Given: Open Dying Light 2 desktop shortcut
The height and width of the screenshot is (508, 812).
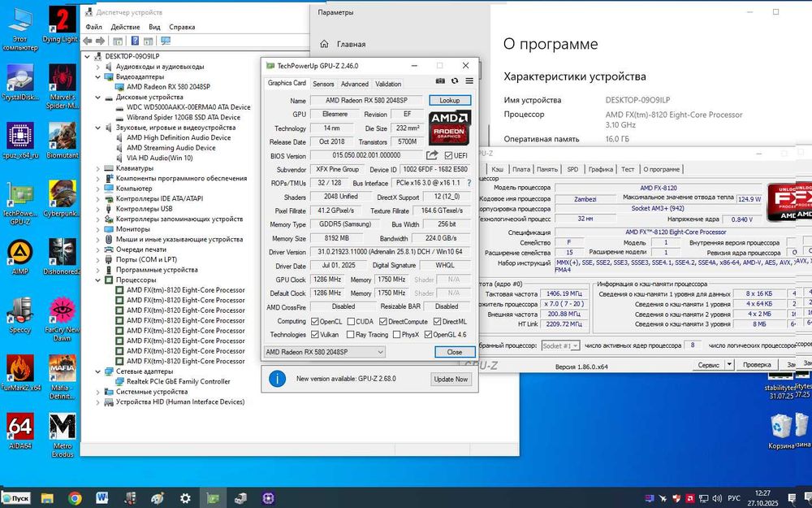Looking at the screenshot, I should pos(63,24).
